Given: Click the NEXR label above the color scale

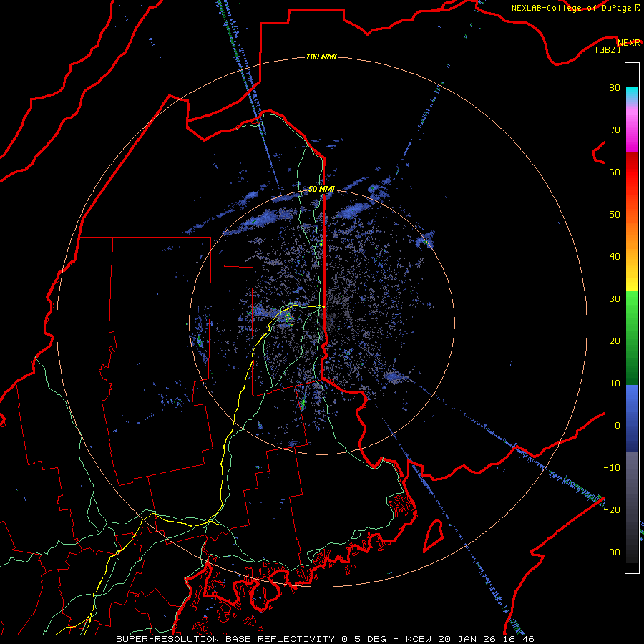Looking at the screenshot, I should (629, 43).
